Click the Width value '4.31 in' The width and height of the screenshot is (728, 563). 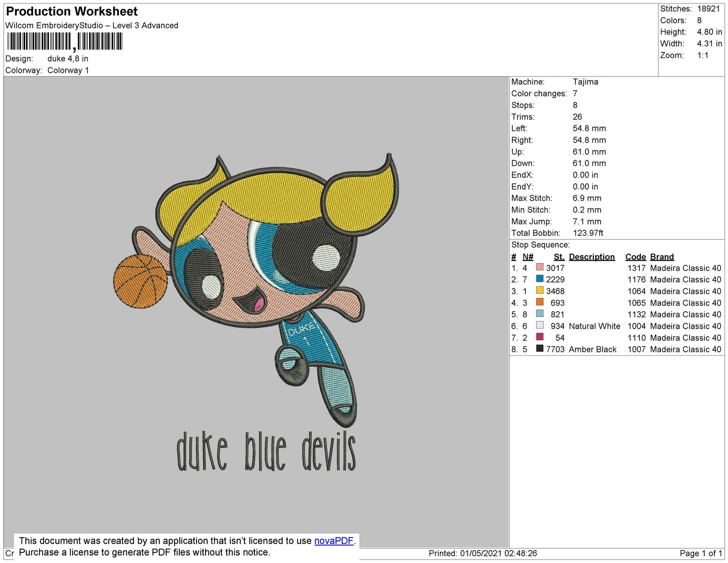click(x=709, y=44)
